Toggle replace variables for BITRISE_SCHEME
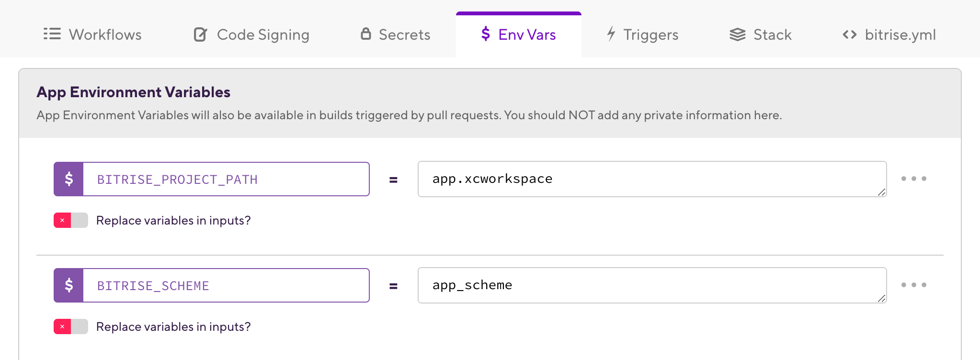 tap(71, 326)
